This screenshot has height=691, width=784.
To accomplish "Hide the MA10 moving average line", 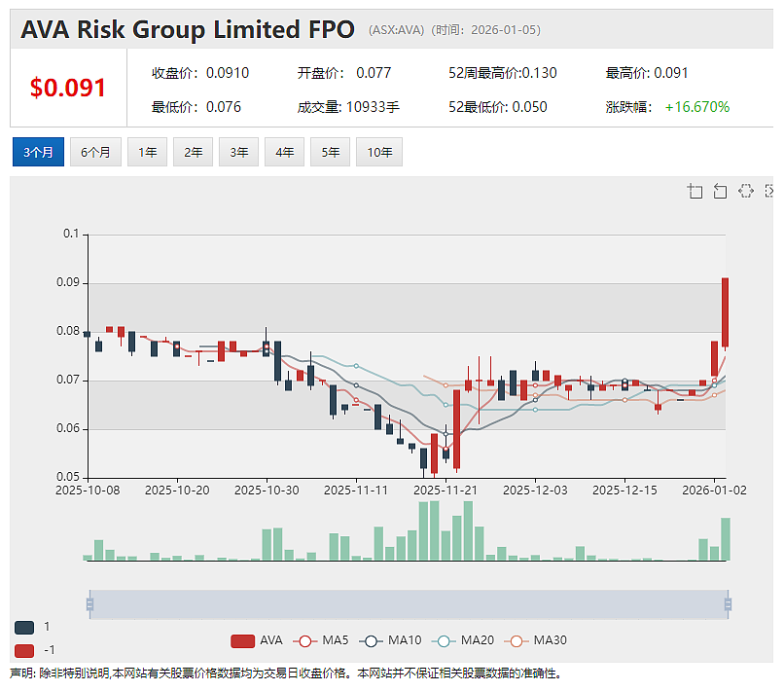I will (x=390, y=640).
